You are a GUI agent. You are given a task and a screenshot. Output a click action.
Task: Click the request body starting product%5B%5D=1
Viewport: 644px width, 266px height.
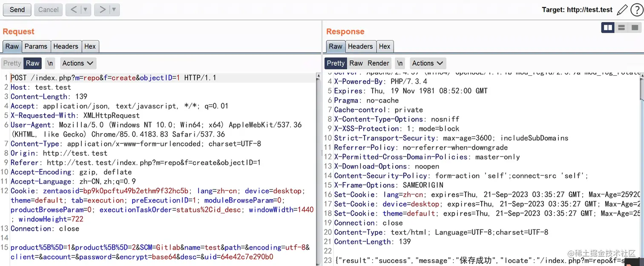(160, 252)
